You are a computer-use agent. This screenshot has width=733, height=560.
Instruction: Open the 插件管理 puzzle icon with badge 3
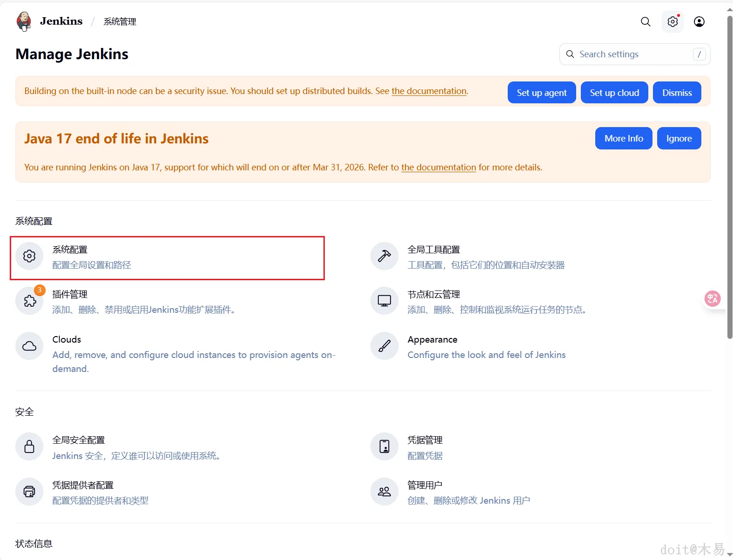(29, 301)
